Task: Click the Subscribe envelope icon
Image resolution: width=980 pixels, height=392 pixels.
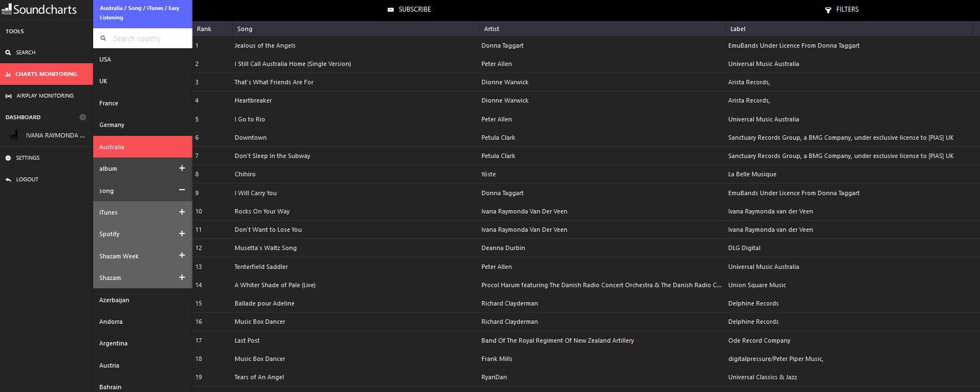Action: tap(390, 9)
